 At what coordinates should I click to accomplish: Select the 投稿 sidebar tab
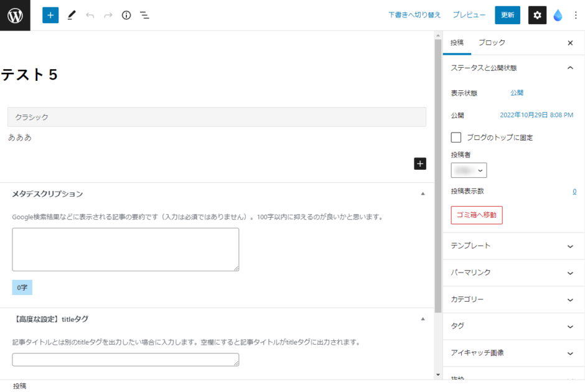point(457,43)
